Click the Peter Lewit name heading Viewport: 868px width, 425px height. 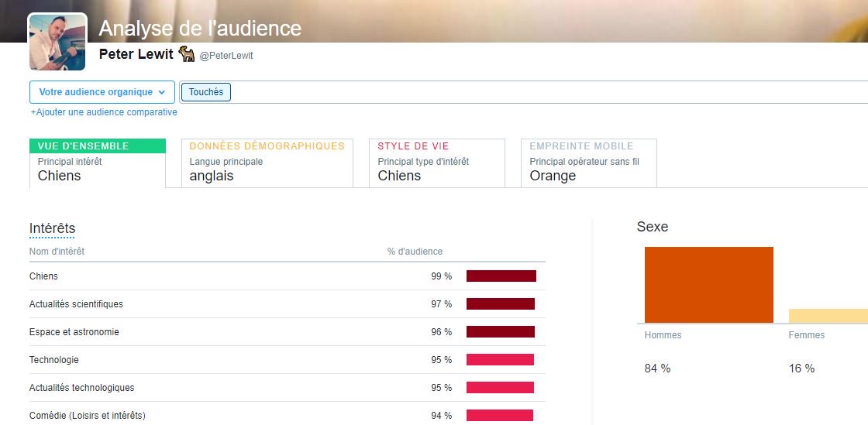tap(136, 55)
